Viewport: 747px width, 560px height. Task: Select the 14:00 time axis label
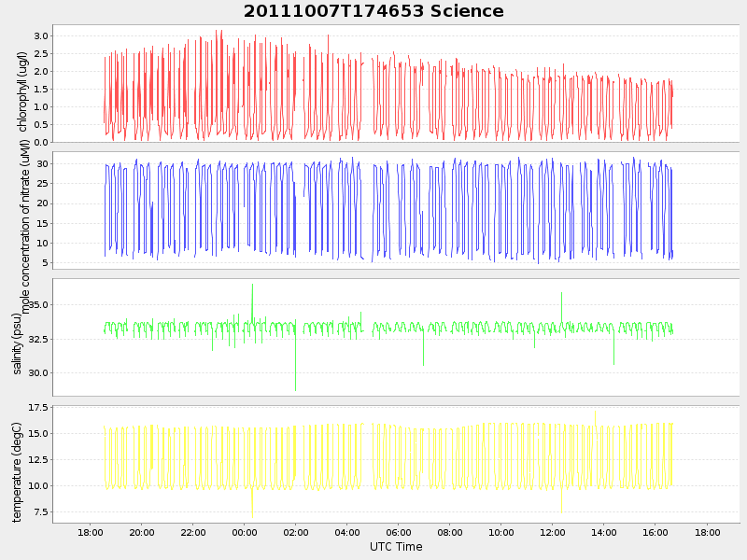[604, 532]
